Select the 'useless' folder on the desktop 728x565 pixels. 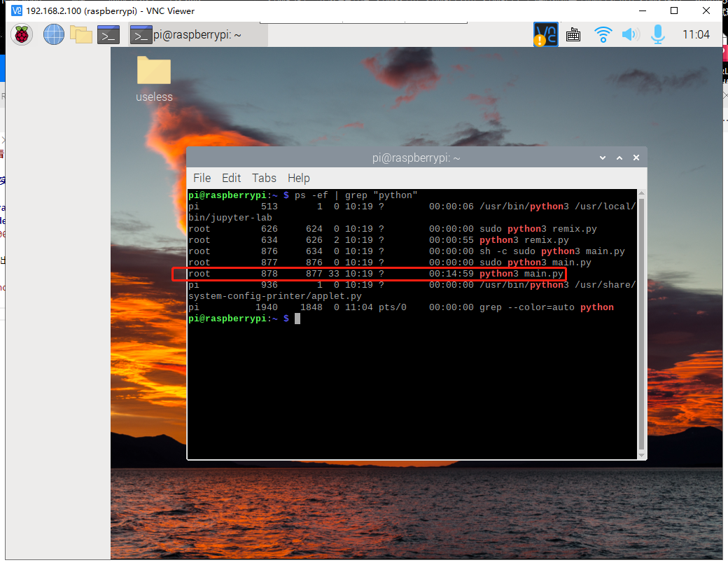pyautogui.click(x=154, y=78)
